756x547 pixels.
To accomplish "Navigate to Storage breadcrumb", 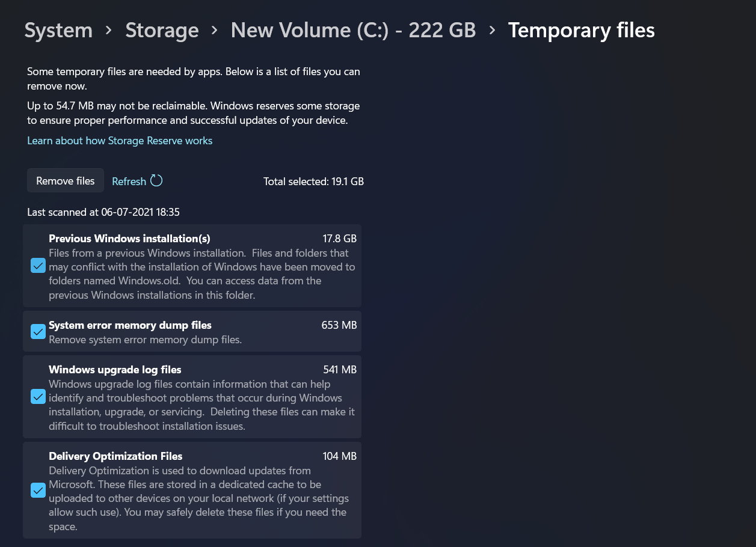I will click(x=162, y=30).
